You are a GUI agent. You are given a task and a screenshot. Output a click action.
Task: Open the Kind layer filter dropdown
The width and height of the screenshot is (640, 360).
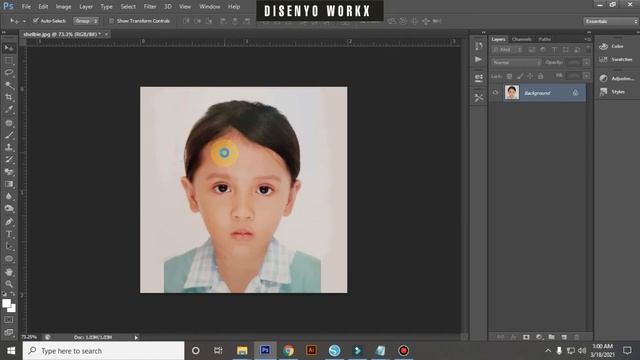[x=507, y=50]
